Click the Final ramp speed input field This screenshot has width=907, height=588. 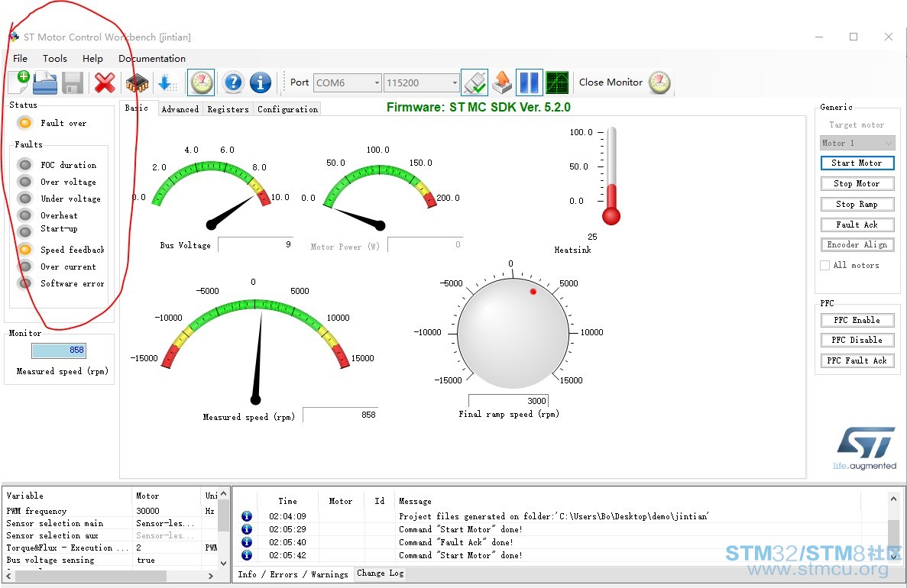(x=508, y=401)
